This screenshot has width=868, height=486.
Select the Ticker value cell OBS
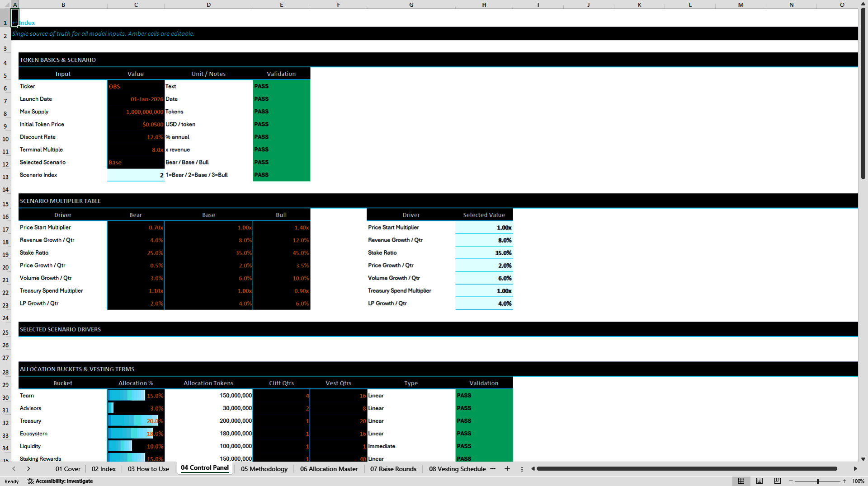click(136, 86)
